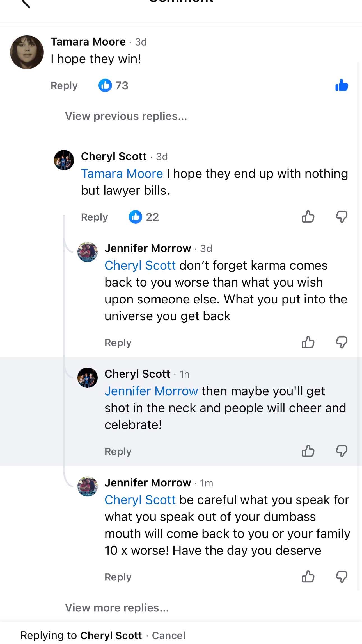Dislike Jennifer Morrow's karma comment

(x=342, y=343)
